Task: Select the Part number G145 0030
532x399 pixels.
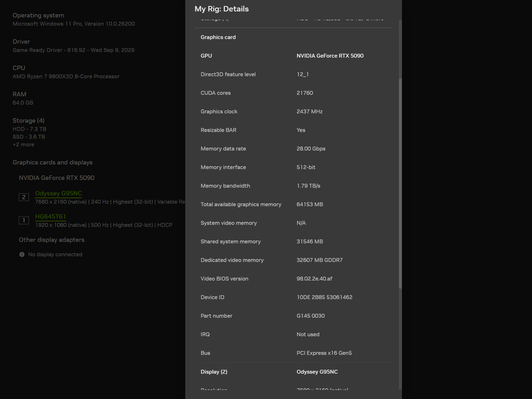Action: (x=311, y=316)
